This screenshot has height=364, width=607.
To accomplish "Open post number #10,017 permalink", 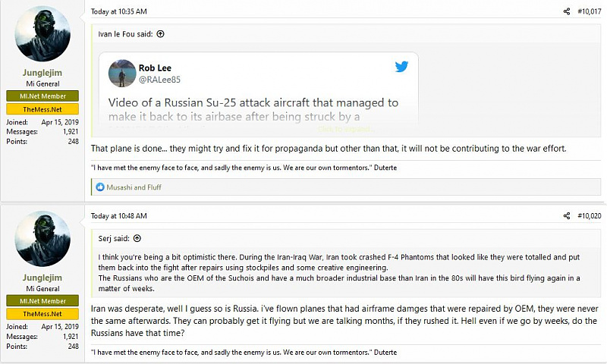I will pyautogui.click(x=589, y=11).
